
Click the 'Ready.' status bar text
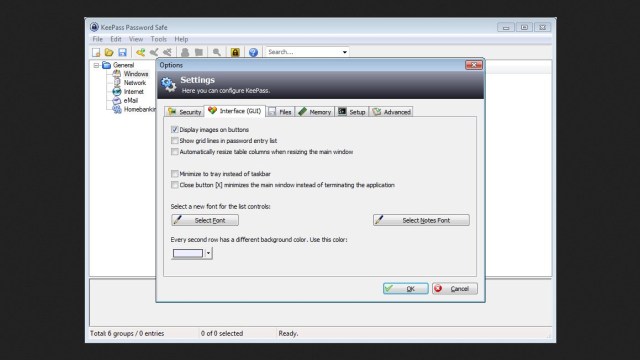click(x=288, y=333)
